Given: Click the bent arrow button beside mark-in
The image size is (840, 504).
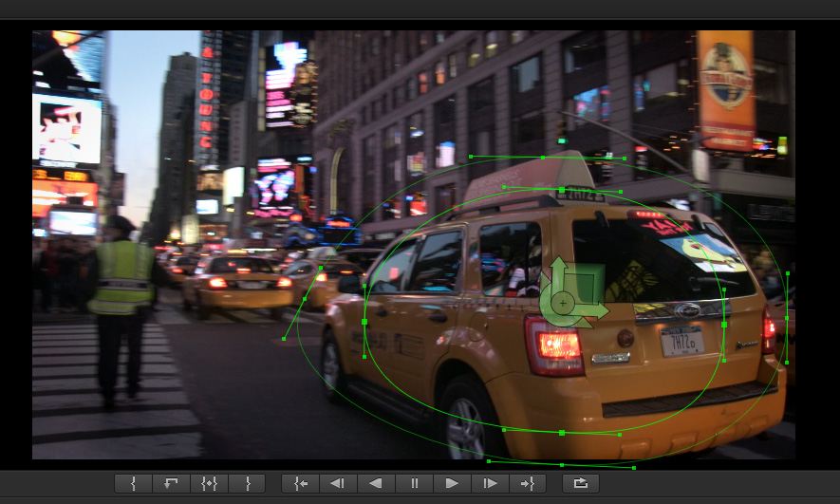Looking at the screenshot, I should (171, 483).
